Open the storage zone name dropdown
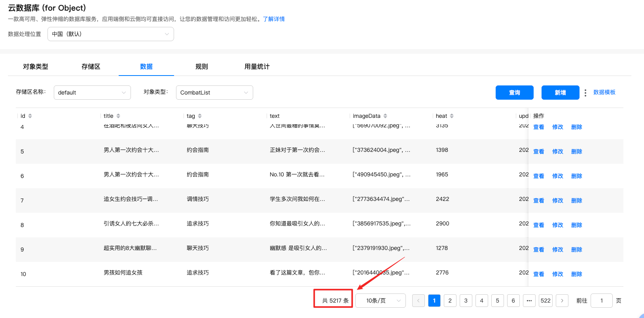Viewport: 644px width, 318px height. tap(92, 93)
